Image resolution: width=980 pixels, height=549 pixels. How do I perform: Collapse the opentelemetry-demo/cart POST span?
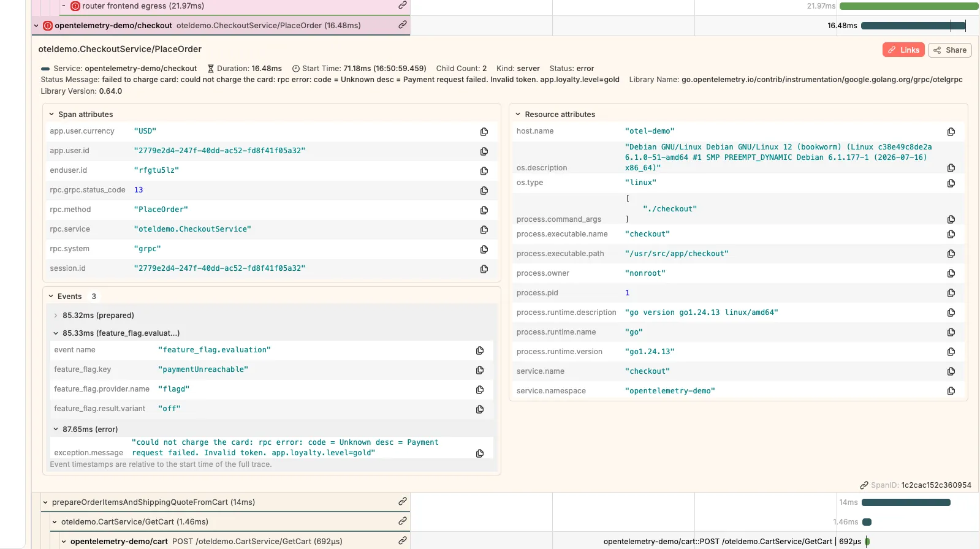(x=64, y=542)
